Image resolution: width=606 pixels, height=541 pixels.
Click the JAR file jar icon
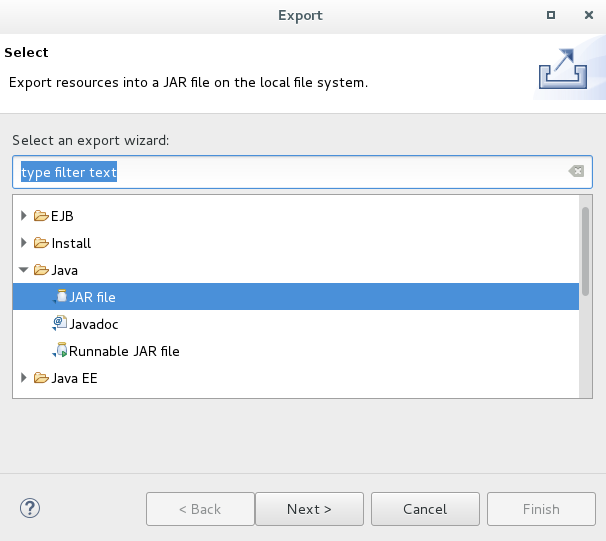pos(60,296)
